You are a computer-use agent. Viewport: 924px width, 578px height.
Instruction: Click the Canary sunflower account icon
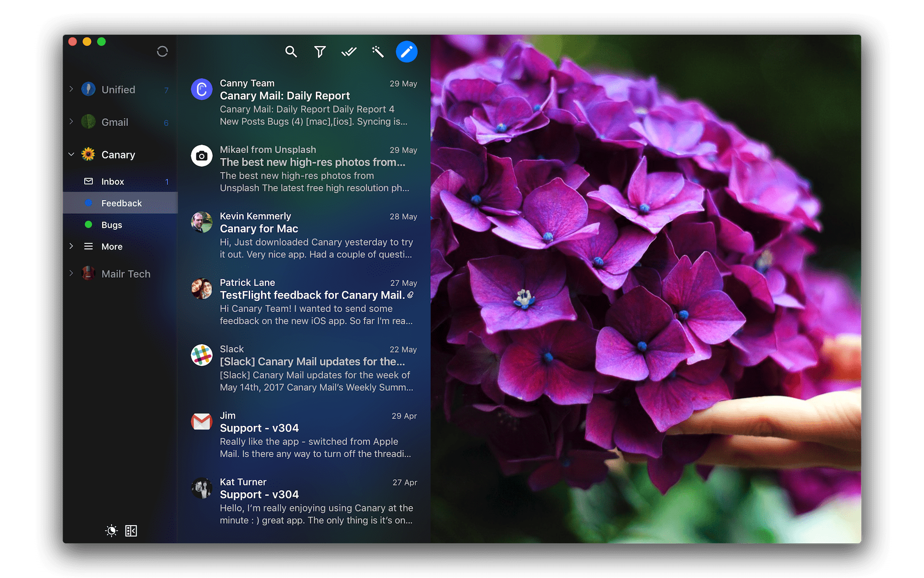[x=88, y=154]
